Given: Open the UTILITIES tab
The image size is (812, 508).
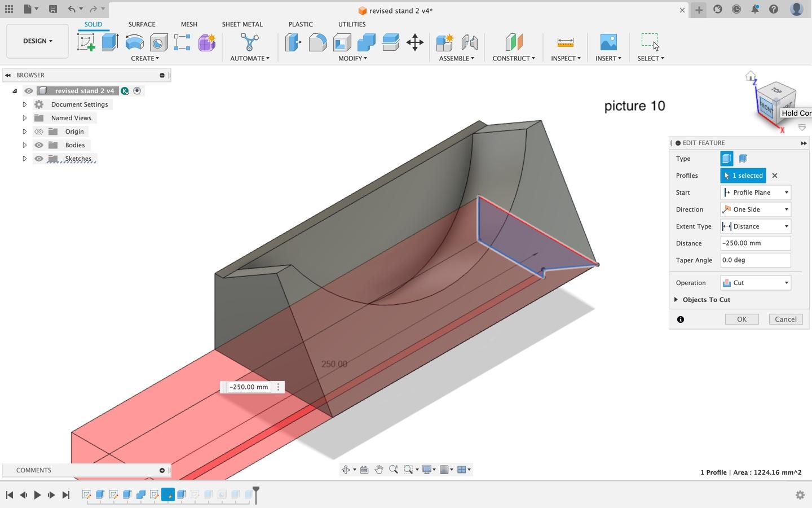Looking at the screenshot, I should pos(352,24).
